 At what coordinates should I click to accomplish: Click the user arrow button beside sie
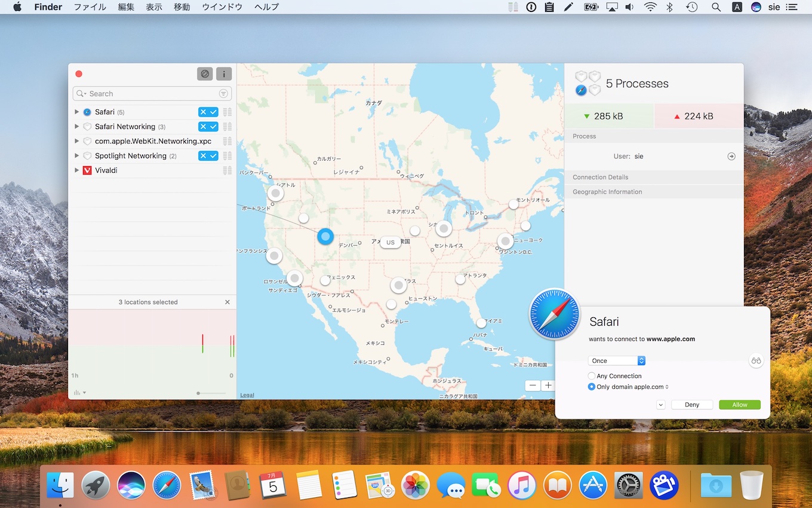click(x=731, y=156)
